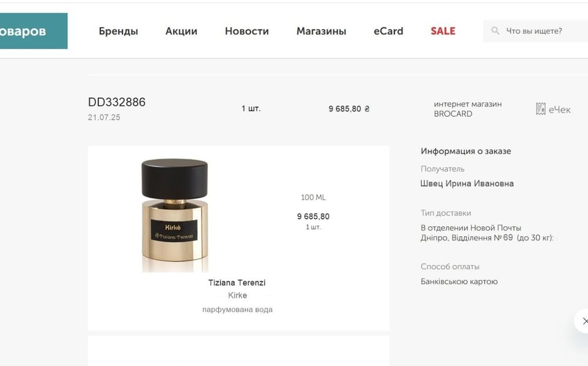Go to the Акции section
The width and height of the screenshot is (588, 366).
coord(181,31)
